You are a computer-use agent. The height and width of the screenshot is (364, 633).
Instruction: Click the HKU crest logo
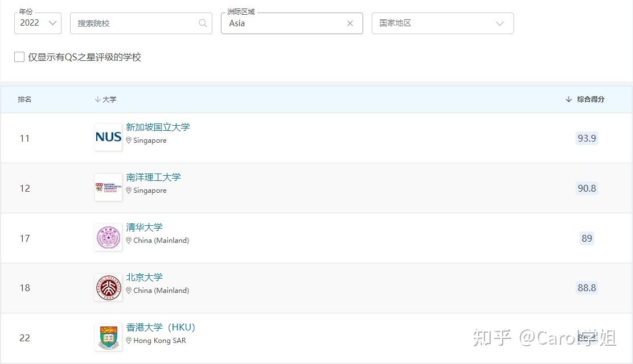tap(108, 337)
